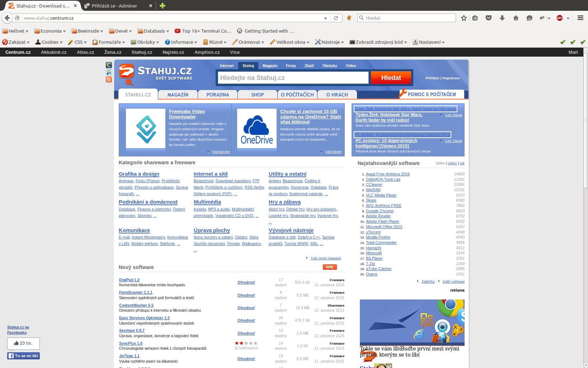Click the last green validation checkmark
The image size is (588, 368).
pos(583,42)
